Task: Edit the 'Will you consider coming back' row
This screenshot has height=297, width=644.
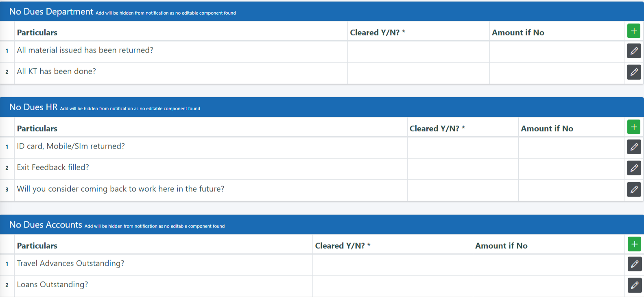Action: point(634,190)
